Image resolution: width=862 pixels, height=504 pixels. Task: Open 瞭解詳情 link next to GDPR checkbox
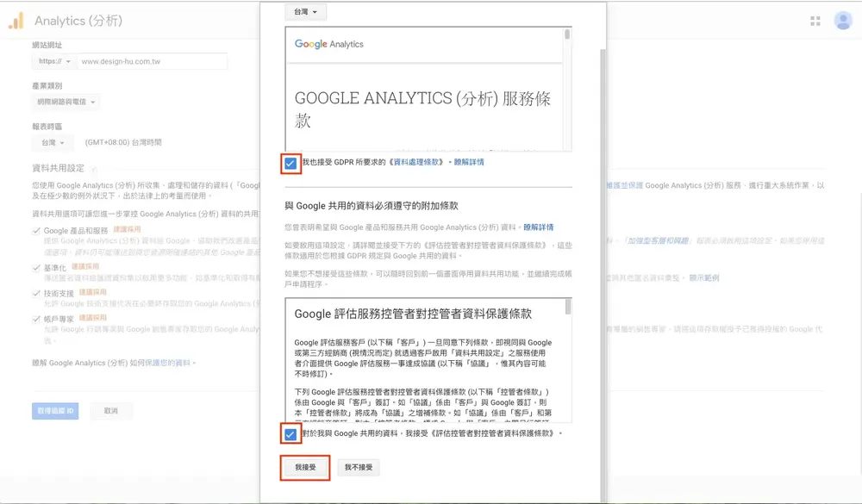tap(469, 162)
